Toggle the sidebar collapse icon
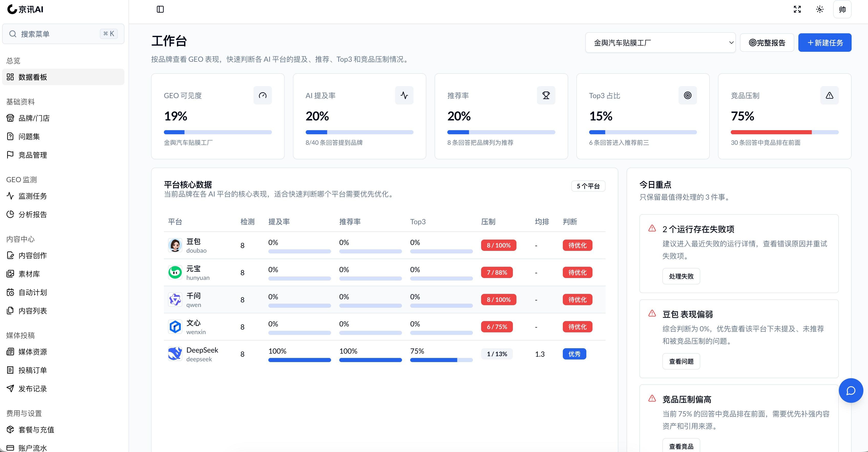 [x=160, y=9]
